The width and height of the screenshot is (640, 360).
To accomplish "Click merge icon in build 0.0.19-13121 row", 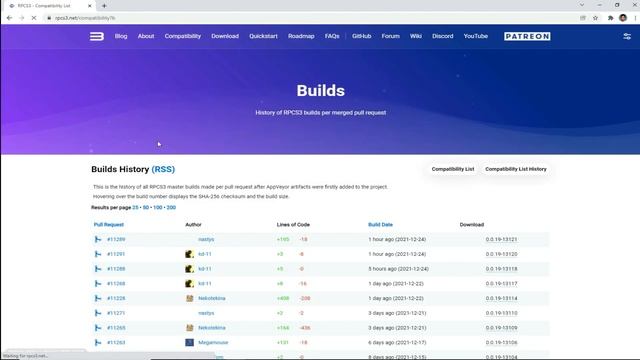I will tap(98, 239).
